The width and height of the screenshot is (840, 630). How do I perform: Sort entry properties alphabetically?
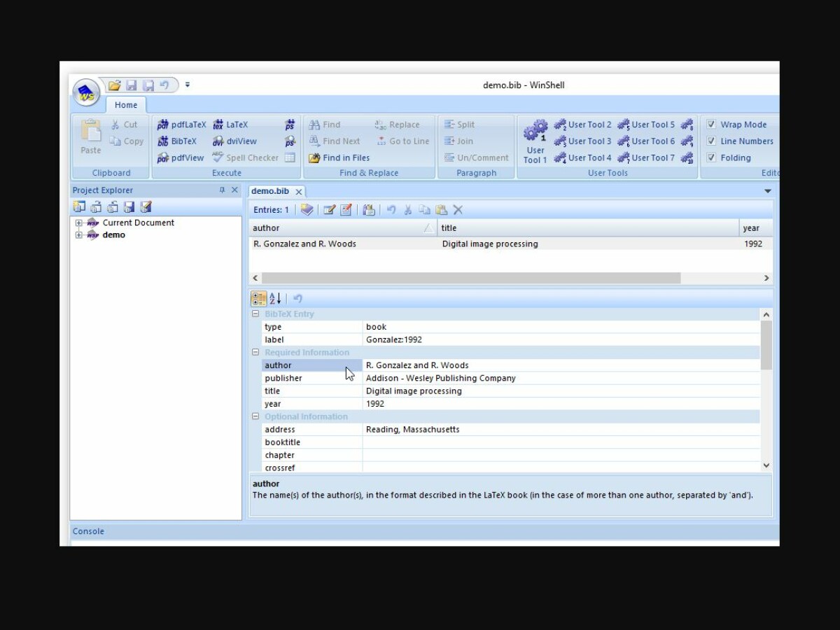[274, 298]
